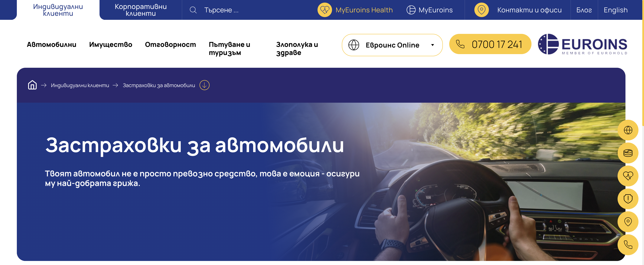
Task: Open the heart health side button
Action: pyautogui.click(x=628, y=176)
